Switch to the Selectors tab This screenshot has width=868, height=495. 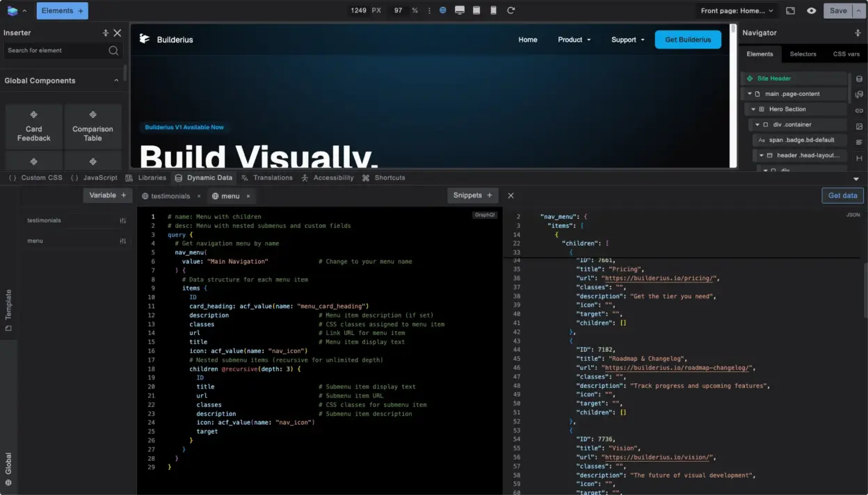click(804, 54)
